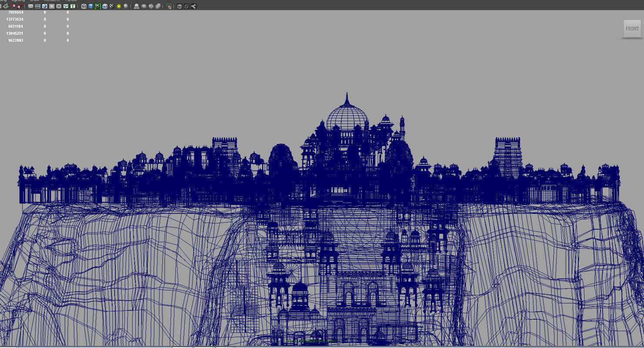The height and width of the screenshot is (348, 644).
Task: Switch viewport to wireframe shading
Action: click(84, 6)
